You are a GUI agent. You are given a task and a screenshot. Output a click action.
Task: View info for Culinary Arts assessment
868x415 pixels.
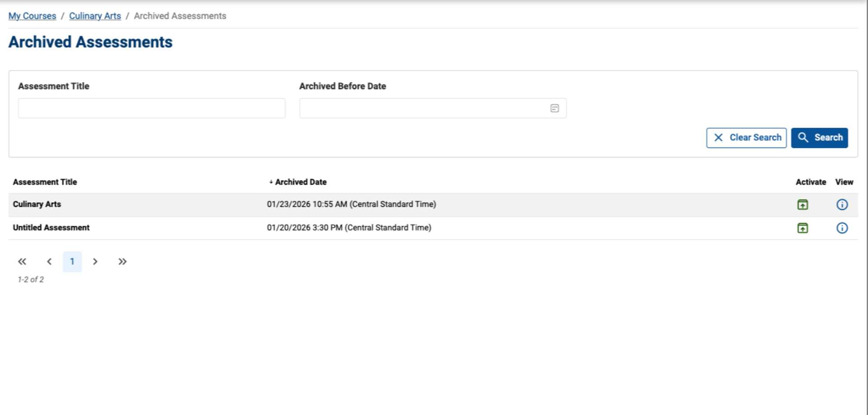point(843,205)
